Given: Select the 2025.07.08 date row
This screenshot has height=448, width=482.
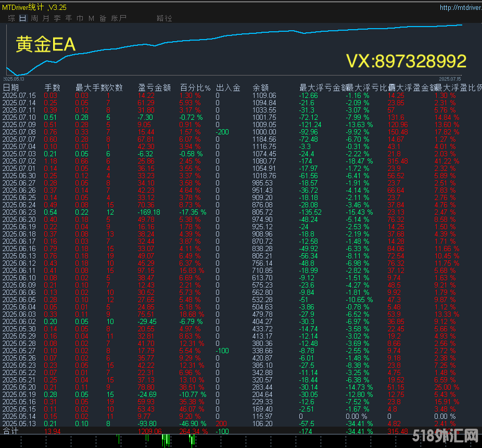Looking at the screenshot, I should [x=19, y=132].
